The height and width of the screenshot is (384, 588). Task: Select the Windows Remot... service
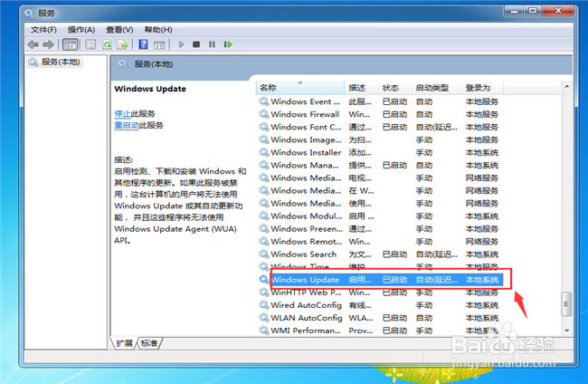380,242
